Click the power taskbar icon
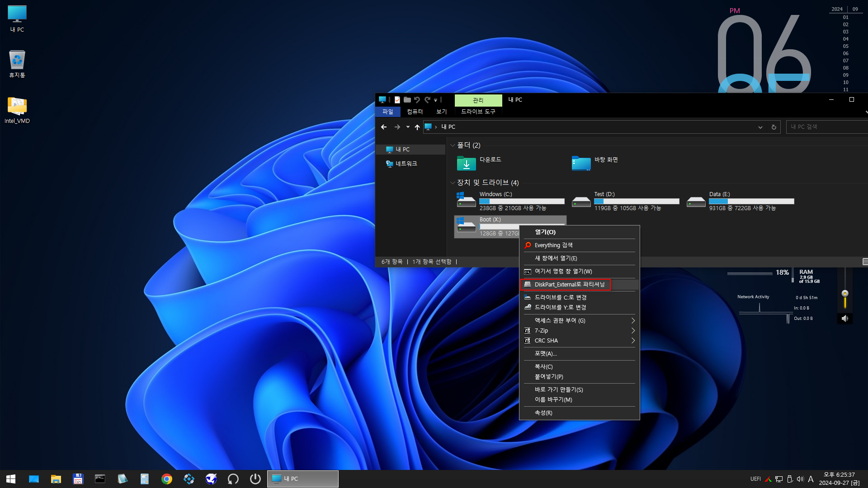 [255, 479]
